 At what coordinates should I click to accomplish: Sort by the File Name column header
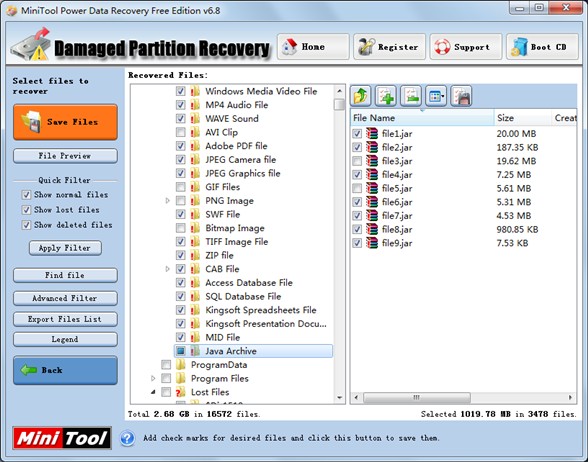click(x=422, y=118)
